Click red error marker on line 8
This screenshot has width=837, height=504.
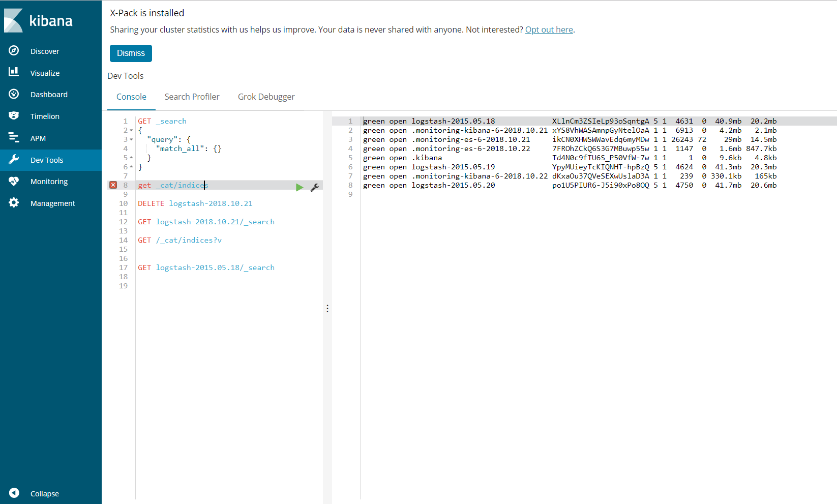pyautogui.click(x=113, y=185)
